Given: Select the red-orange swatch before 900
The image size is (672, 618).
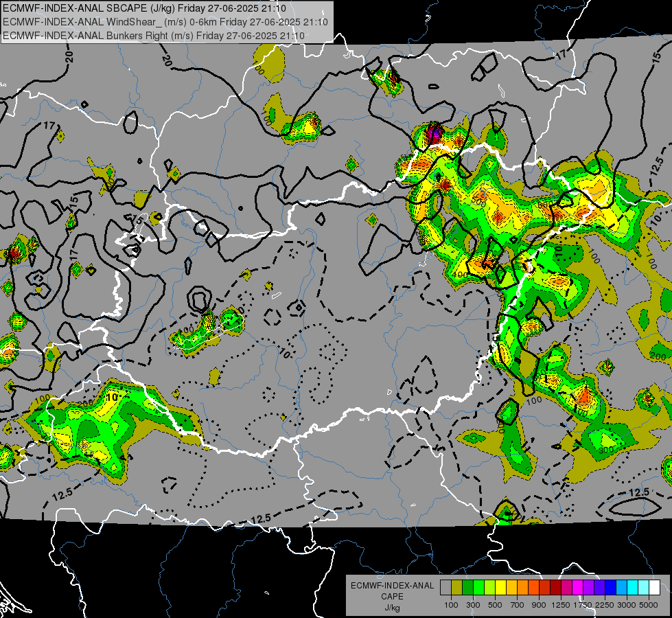Looking at the screenshot, I should pos(533,588).
